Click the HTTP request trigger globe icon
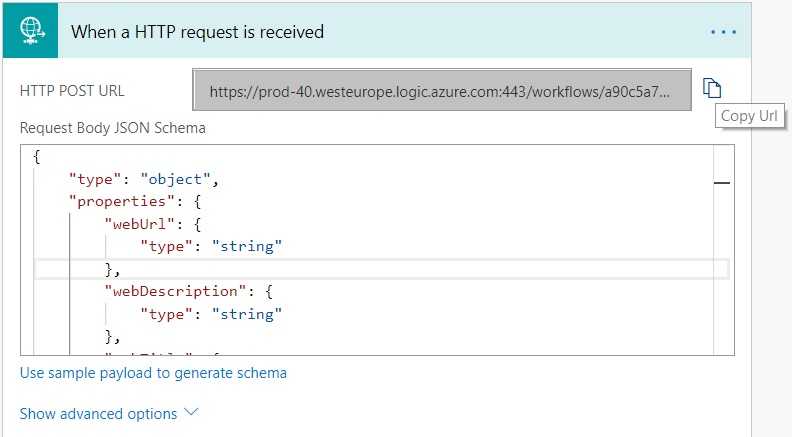792x437 pixels. click(31, 31)
